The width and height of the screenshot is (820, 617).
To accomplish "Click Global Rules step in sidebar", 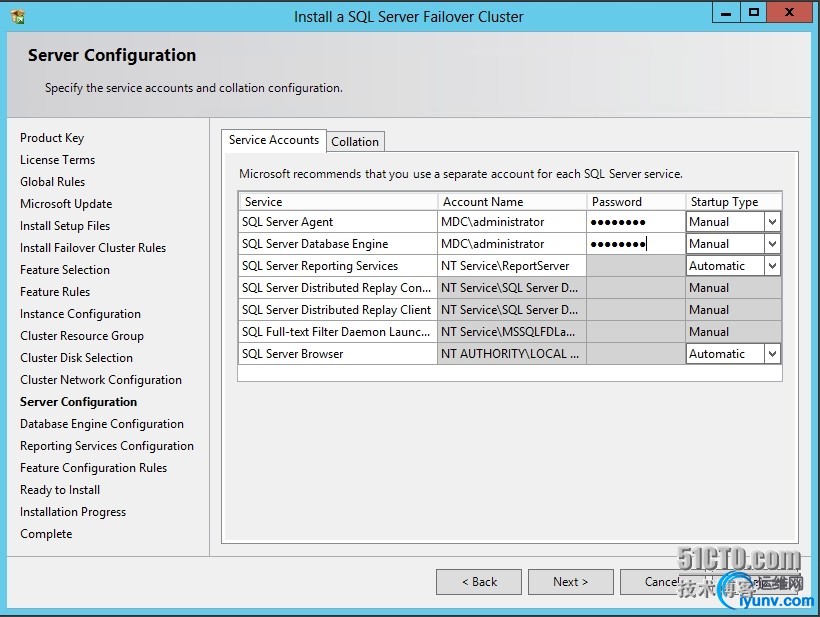I will (x=52, y=182).
